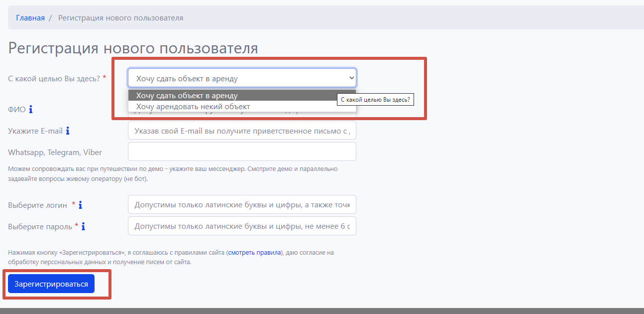Click the 'Укажите E-mail' label text
Image resolution: width=644 pixels, height=314 pixels.
pyautogui.click(x=35, y=131)
